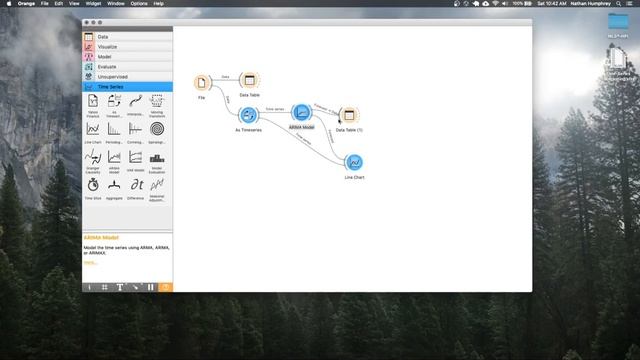
Task: Collapse the Time Series category
Action: tap(127, 87)
